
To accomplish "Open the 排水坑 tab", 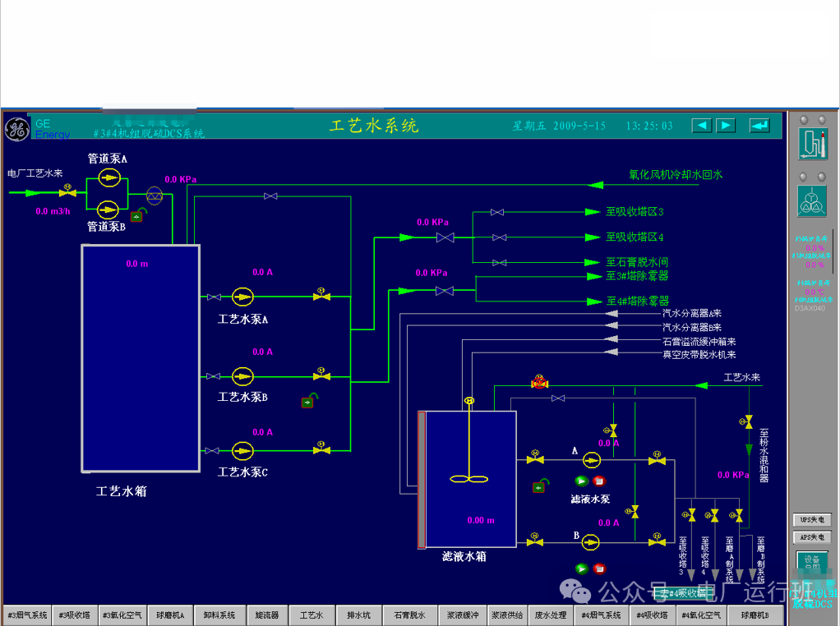I will tap(359, 614).
